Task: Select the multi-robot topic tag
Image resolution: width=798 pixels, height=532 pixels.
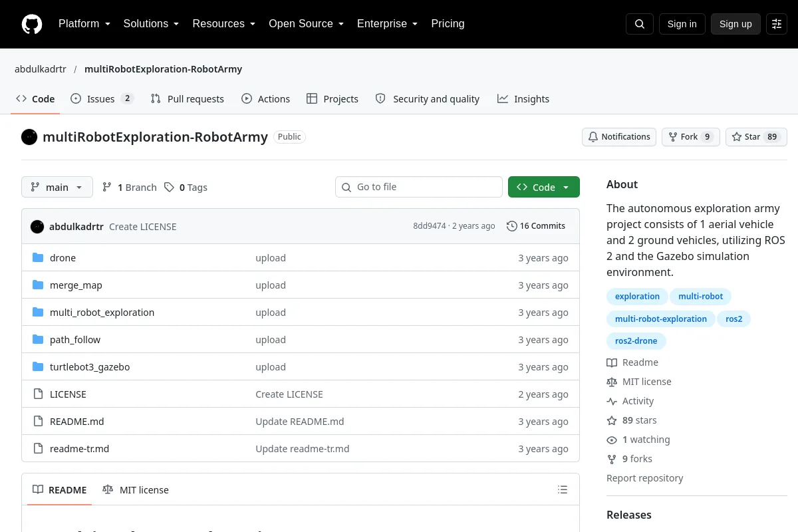Action: [701, 297]
